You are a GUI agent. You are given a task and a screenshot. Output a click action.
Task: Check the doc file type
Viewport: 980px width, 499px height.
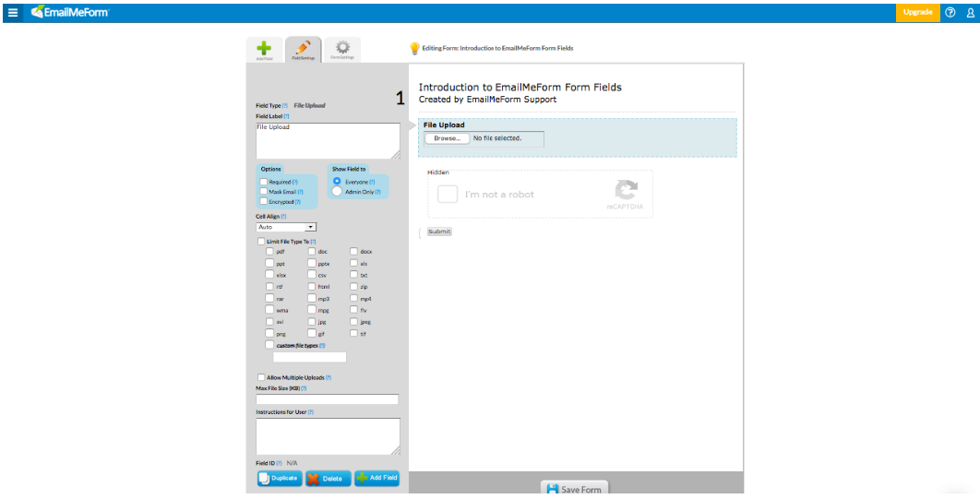tap(311, 251)
